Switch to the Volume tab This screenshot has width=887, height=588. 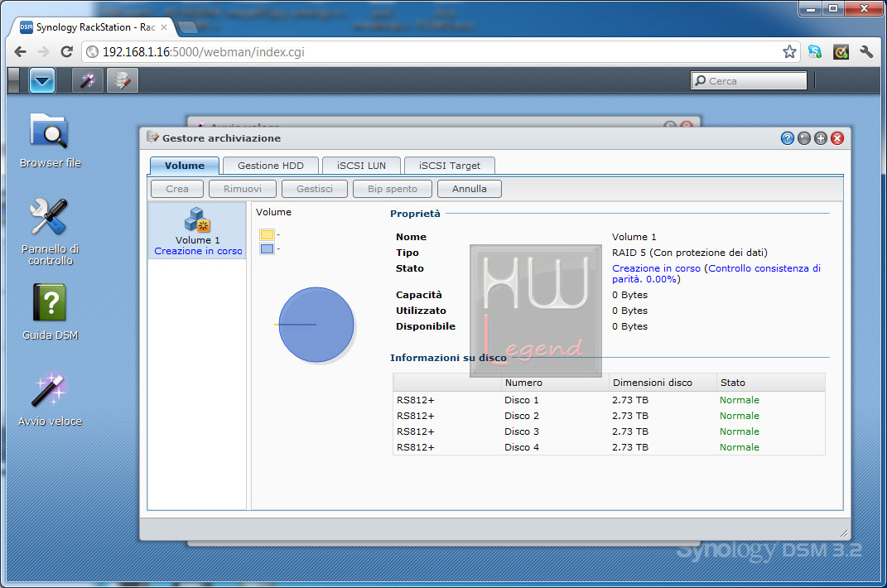coord(185,166)
